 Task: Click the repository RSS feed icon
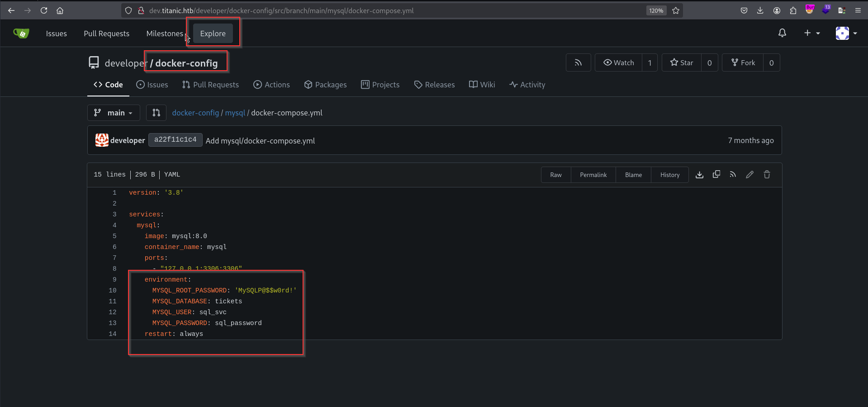(578, 63)
